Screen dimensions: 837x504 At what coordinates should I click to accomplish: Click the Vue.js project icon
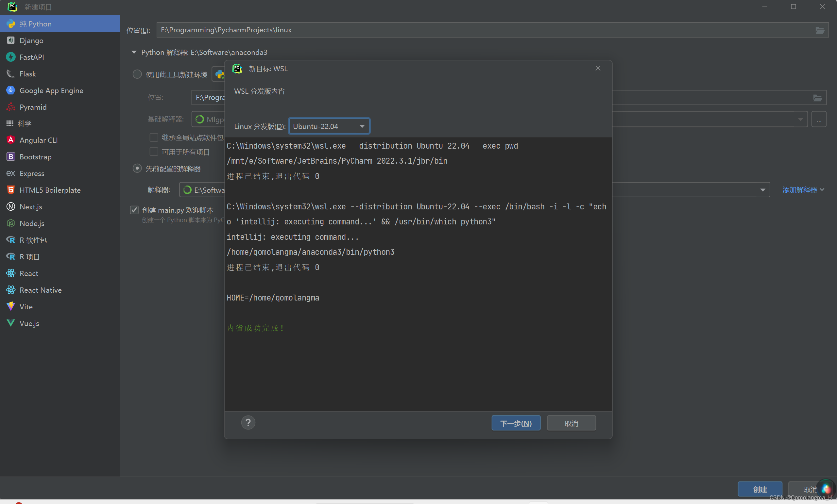click(x=10, y=323)
